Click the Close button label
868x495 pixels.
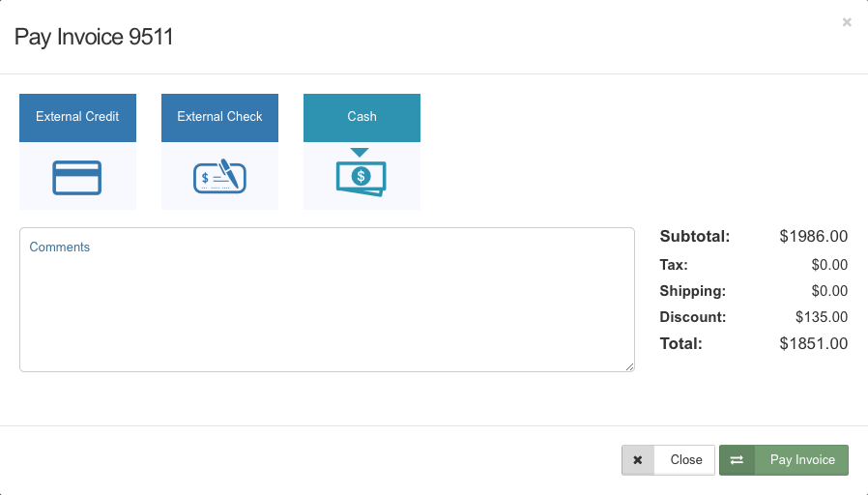[x=686, y=459]
